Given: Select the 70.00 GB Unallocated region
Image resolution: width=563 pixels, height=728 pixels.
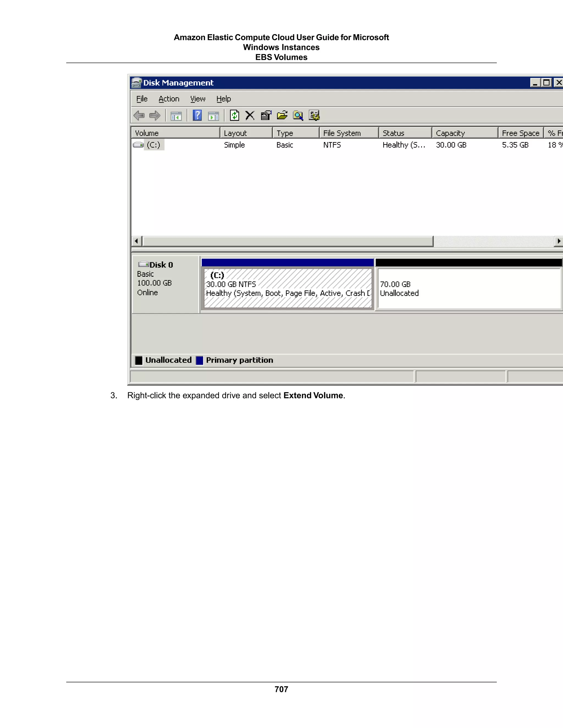Looking at the screenshot, I should coord(469,289).
